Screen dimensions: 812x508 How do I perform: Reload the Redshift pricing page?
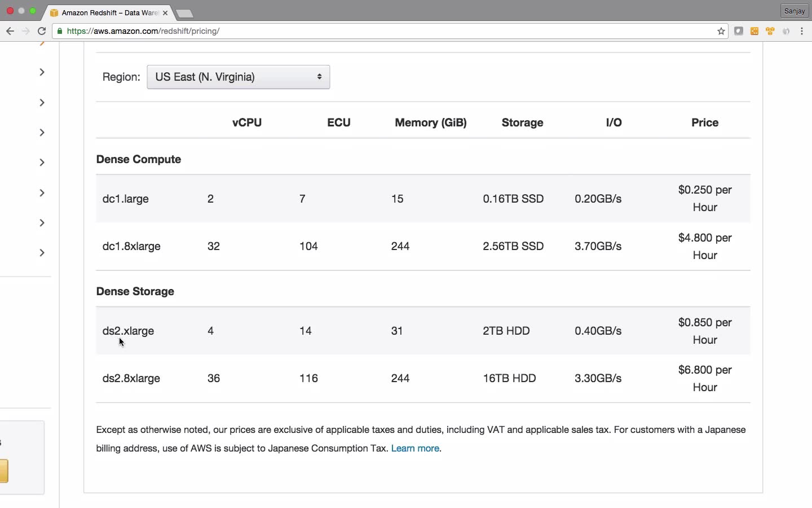[x=42, y=31]
